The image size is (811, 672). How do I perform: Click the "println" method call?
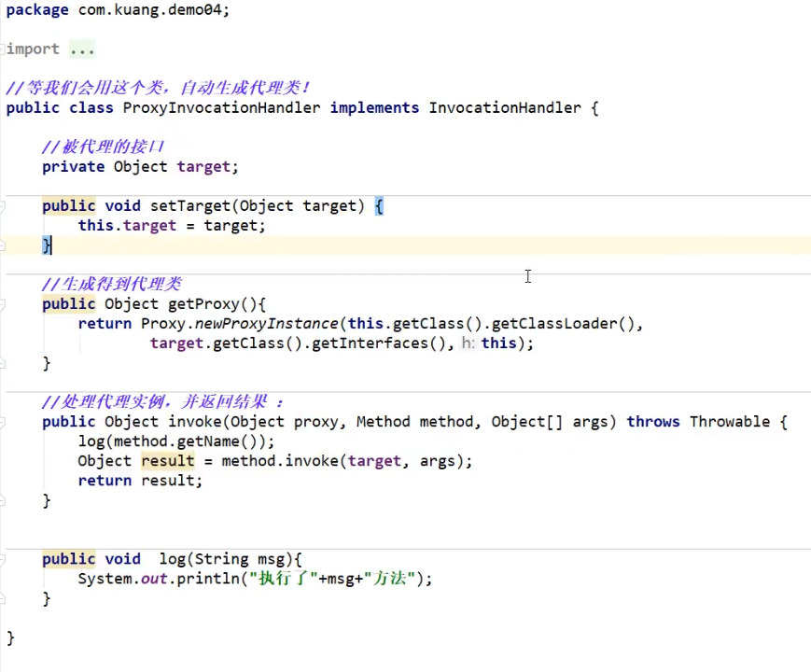[208, 579]
